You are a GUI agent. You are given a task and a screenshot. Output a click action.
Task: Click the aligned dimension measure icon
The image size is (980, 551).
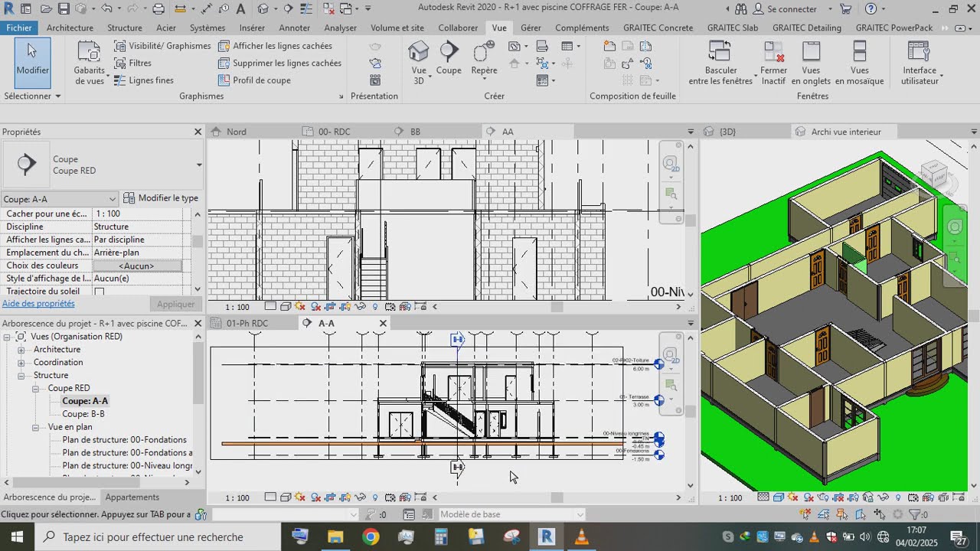click(180, 8)
